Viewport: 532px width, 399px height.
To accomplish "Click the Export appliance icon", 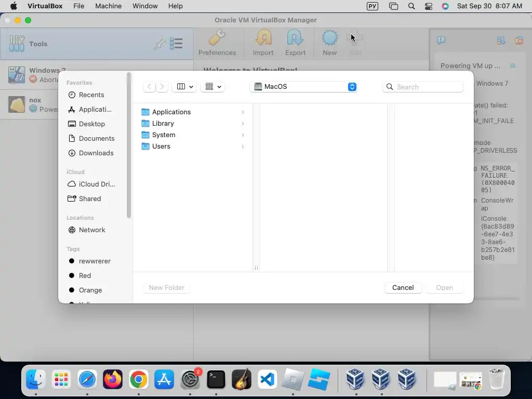I will [295, 38].
